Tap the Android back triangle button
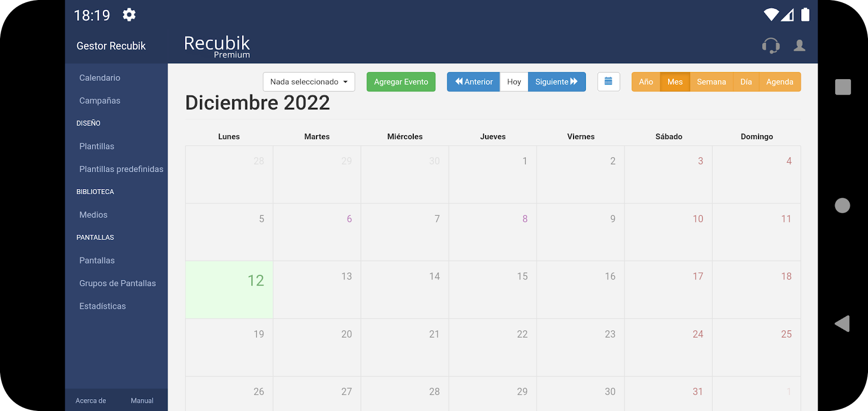This screenshot has width=868, height=411. pyautogui.click(x=842, y=324)
